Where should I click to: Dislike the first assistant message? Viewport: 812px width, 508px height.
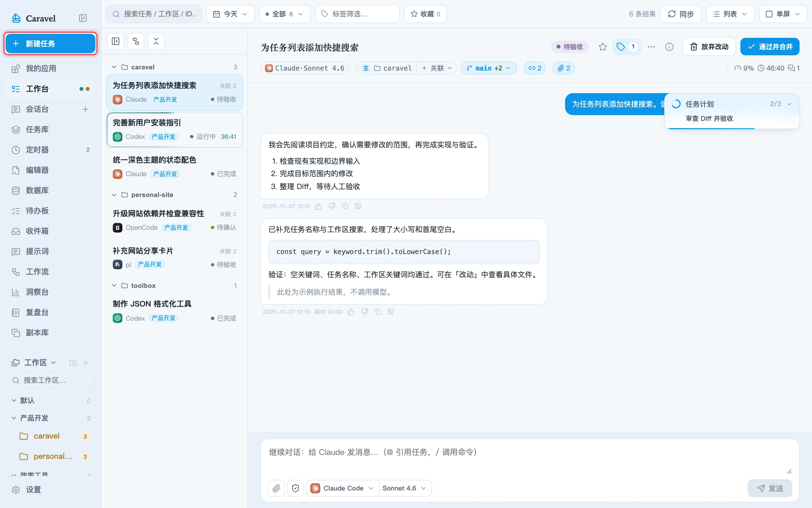tap(332, 206)
